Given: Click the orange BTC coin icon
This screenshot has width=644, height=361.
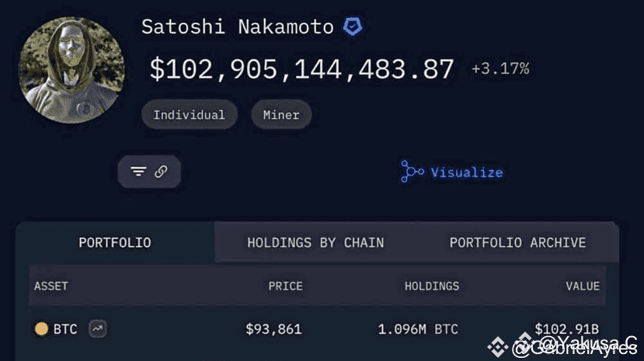Looking at the screenshot, I should (x=41, y=328).
